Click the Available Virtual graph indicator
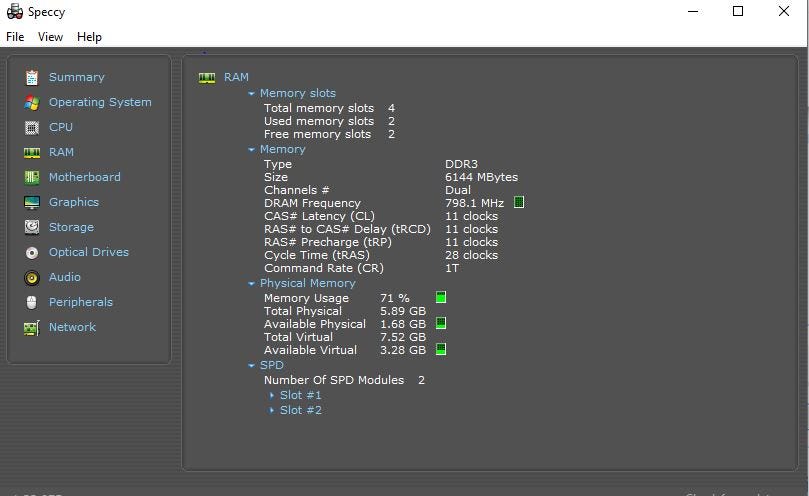Viewport: 809px width, 496px height. 441,349
